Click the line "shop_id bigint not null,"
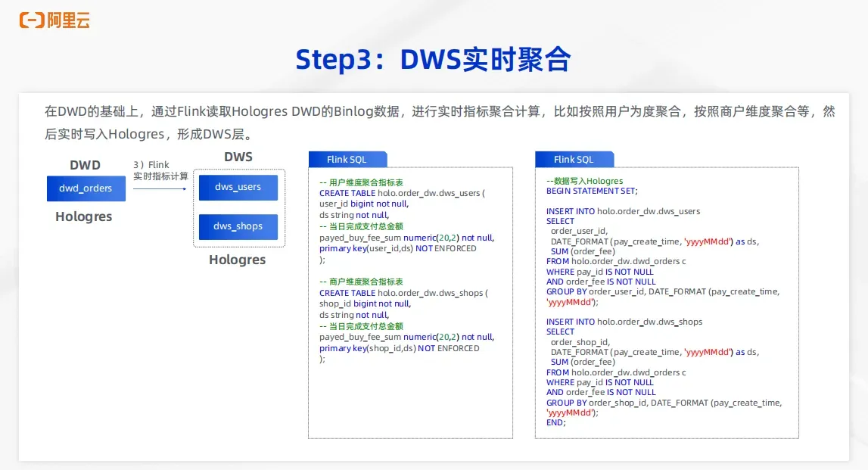 (365, 303)
